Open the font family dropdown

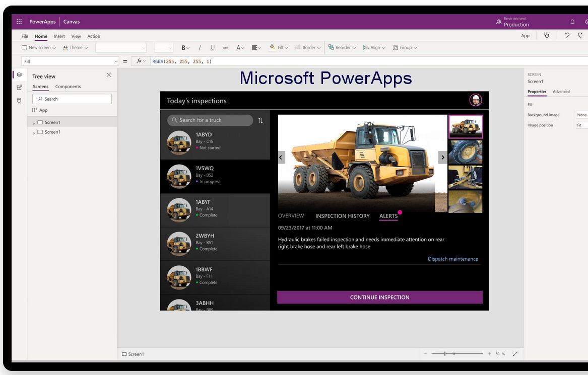point(121,48)
